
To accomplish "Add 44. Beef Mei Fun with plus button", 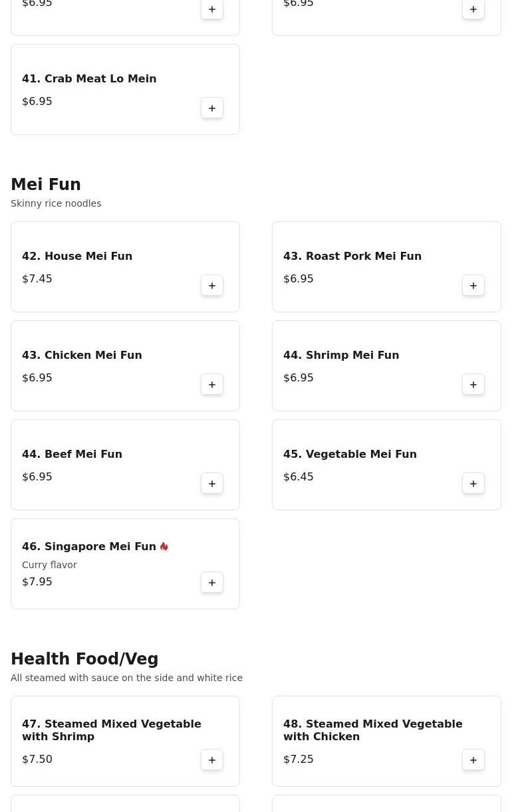I will click(x=212, y=484).
